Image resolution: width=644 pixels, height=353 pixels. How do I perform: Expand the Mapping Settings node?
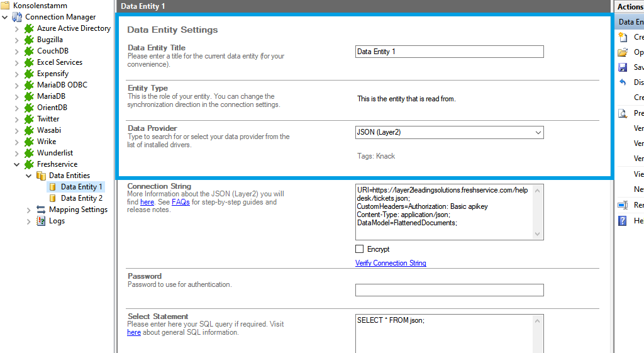click(x=28, y=210)
